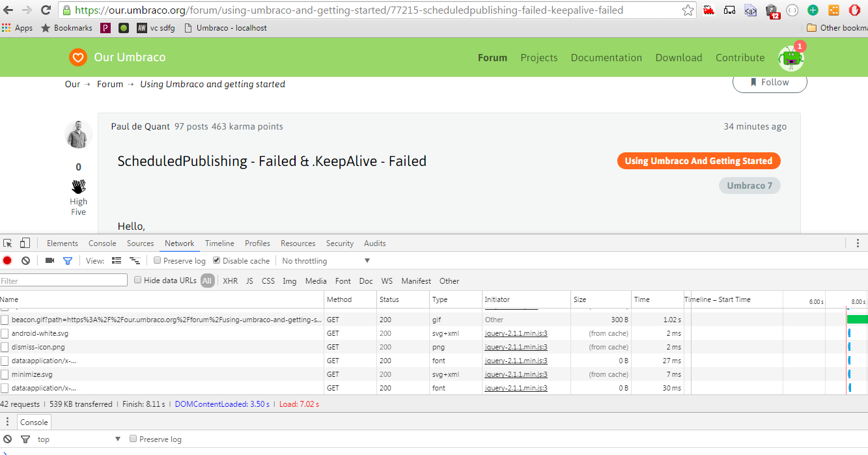Open the console drawer three-dot menu

click(8, 422)
